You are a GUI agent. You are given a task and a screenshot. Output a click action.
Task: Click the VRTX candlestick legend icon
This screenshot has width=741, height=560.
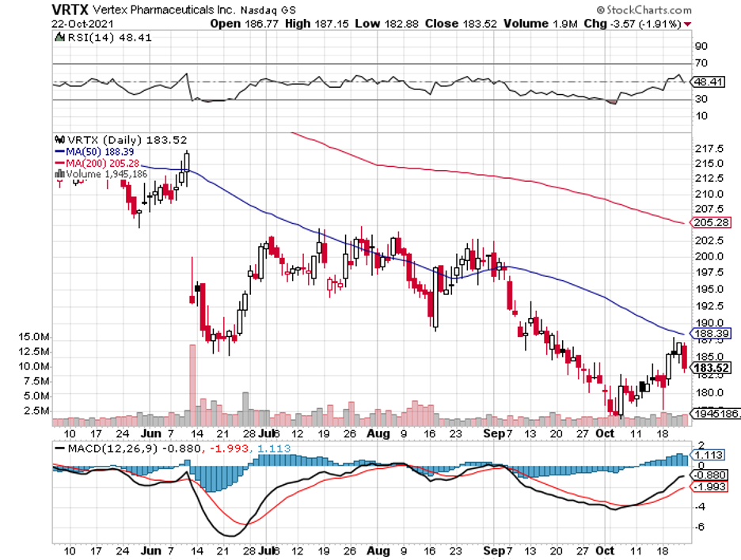coord(60,140)
